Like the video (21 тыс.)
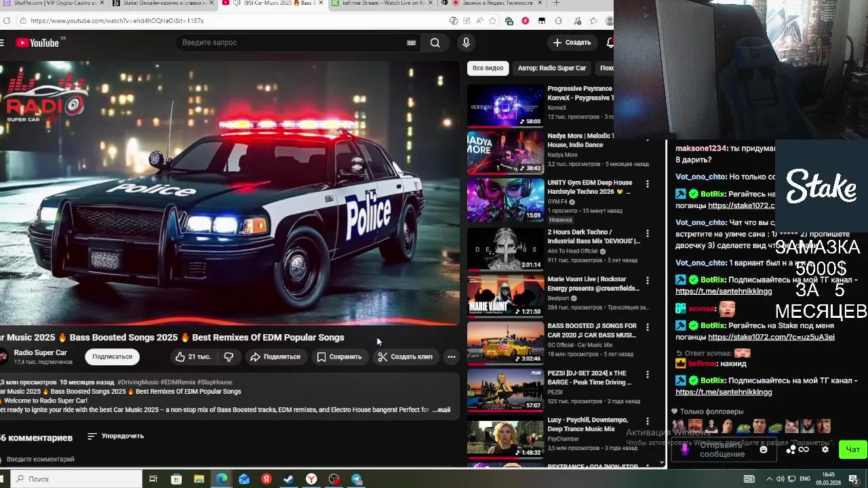 [x=193, y=357]
